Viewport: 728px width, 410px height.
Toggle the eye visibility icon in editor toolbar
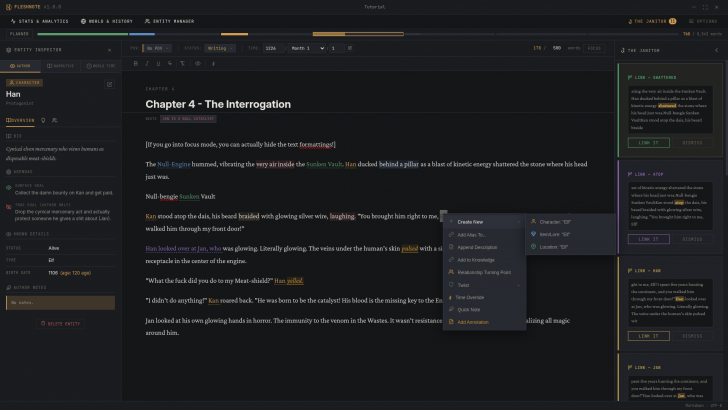tap(198, 64)
